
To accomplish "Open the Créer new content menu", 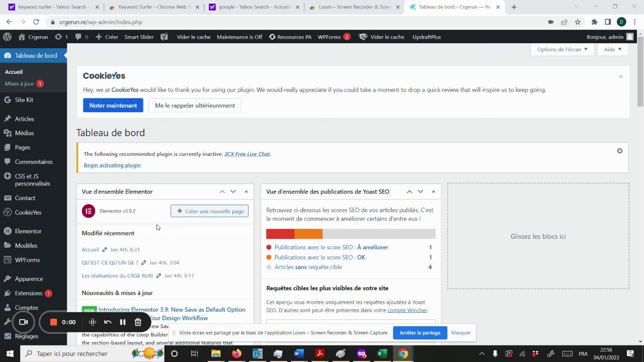I will (x=107, y=37).
